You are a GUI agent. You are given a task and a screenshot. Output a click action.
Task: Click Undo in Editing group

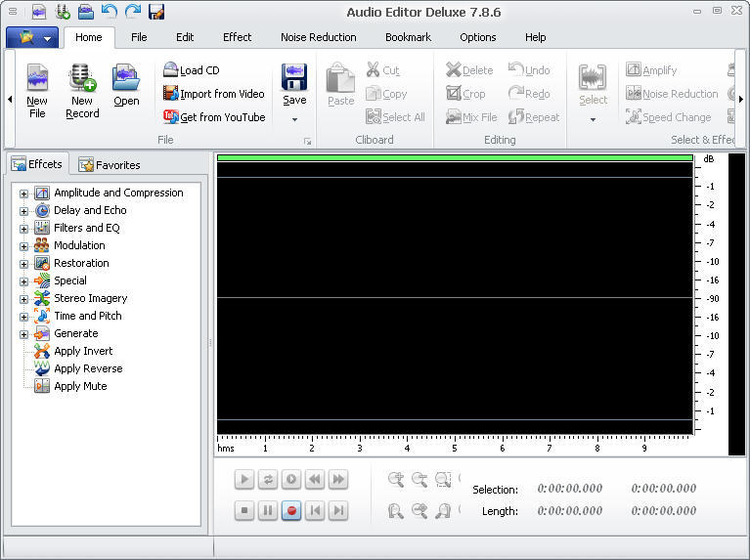pyautogui.click(x=529, y=70)
